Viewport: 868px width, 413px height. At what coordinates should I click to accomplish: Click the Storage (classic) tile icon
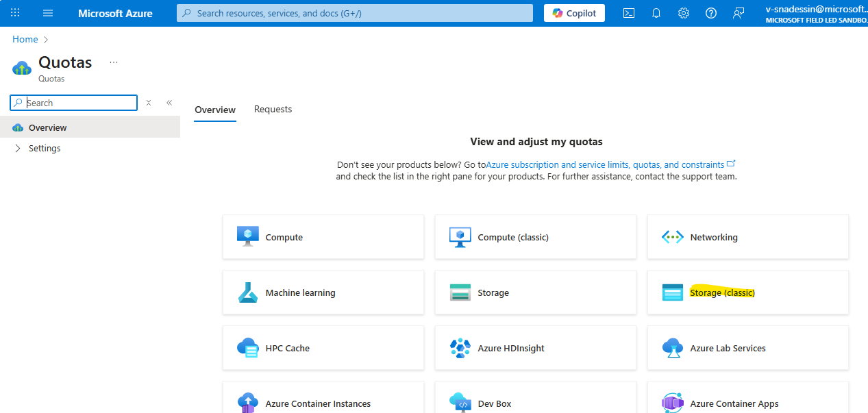[673, 292]
